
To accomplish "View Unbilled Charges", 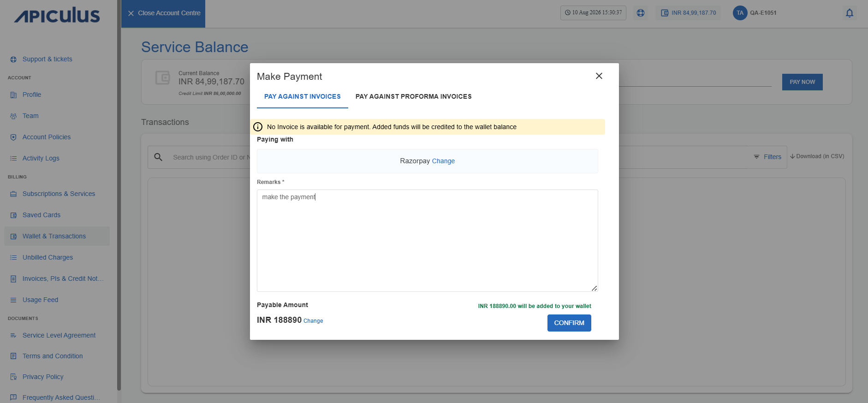I will tap(48, 258).
